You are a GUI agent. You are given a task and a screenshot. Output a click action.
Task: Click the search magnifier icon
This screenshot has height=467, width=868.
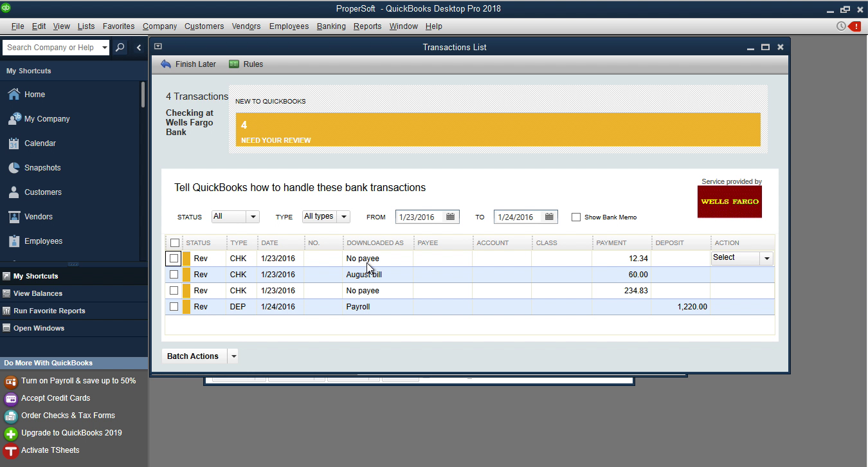pos(120,47)
